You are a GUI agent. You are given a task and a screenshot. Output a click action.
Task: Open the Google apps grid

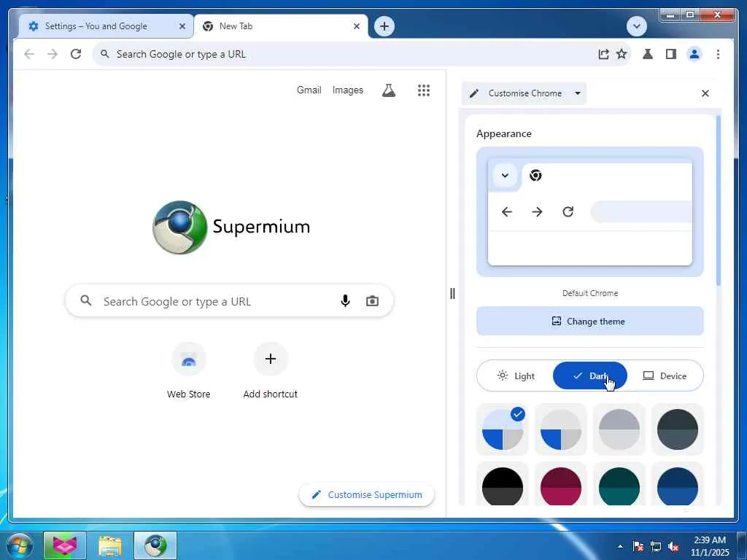424,90
